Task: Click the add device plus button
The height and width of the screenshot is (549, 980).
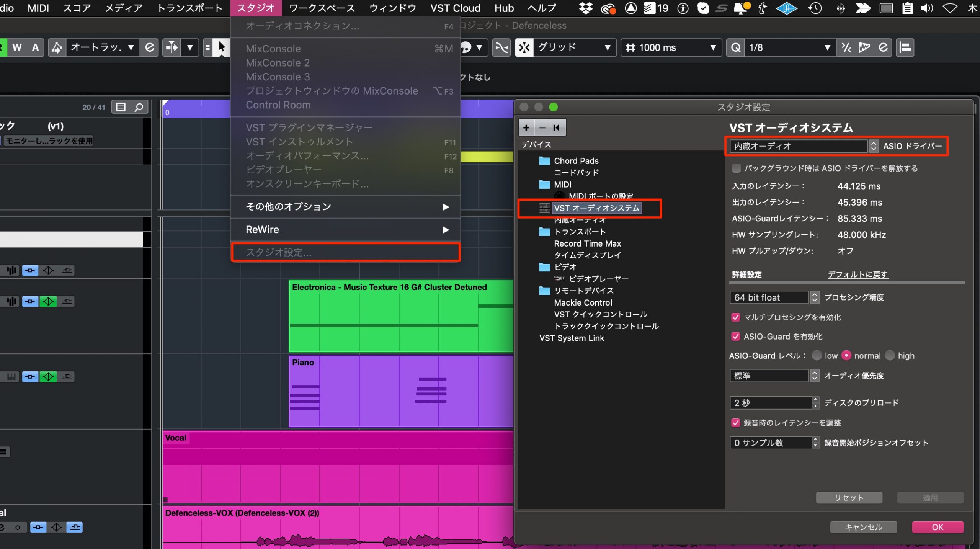Action: pos(526,127)
